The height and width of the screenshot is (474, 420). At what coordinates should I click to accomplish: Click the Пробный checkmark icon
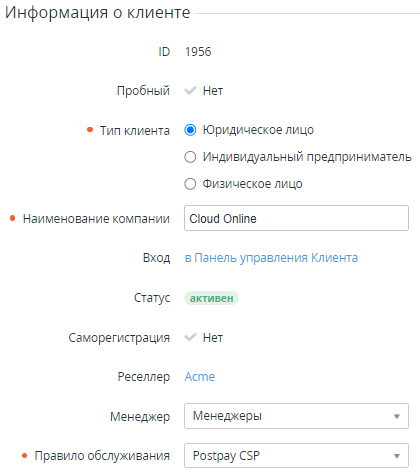pyautogui.click(x=190, y=91)
